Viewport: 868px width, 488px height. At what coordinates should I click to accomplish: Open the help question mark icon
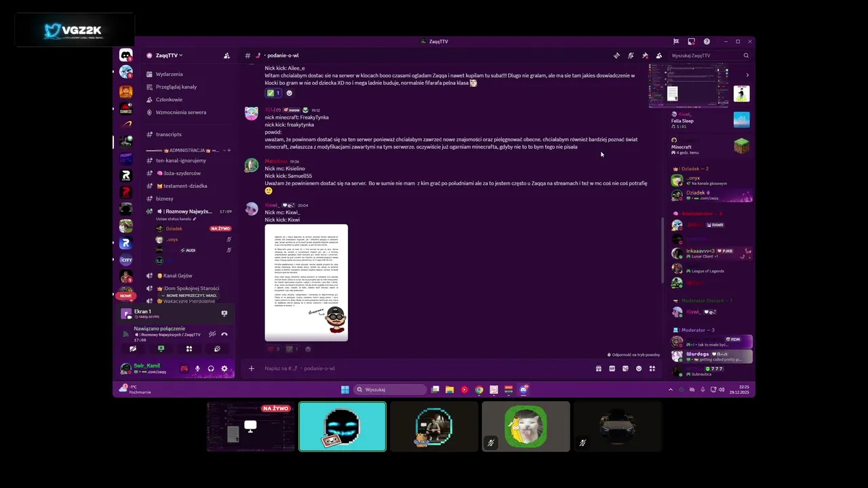click(707, 41)
